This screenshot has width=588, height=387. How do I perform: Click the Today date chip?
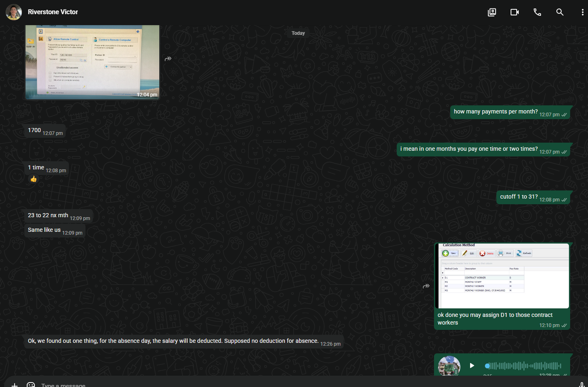pyautogui.click(x=298, y=33)
